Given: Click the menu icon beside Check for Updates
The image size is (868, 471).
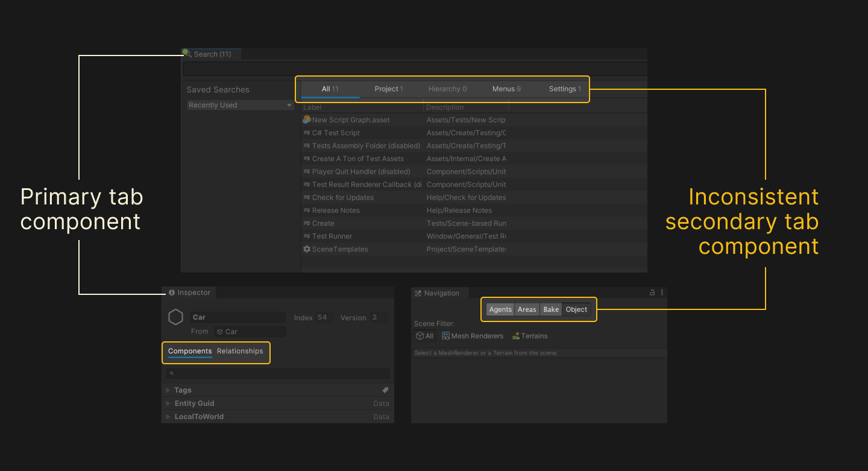Looking at the screenshot, I should [x=307, y=198].
